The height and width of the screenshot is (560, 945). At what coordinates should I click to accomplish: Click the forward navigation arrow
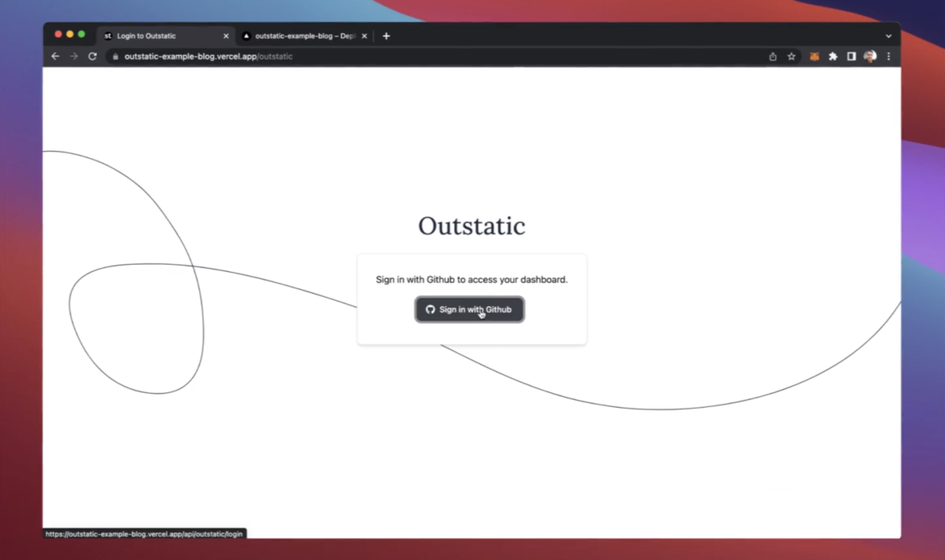click(x=73, y=56)
